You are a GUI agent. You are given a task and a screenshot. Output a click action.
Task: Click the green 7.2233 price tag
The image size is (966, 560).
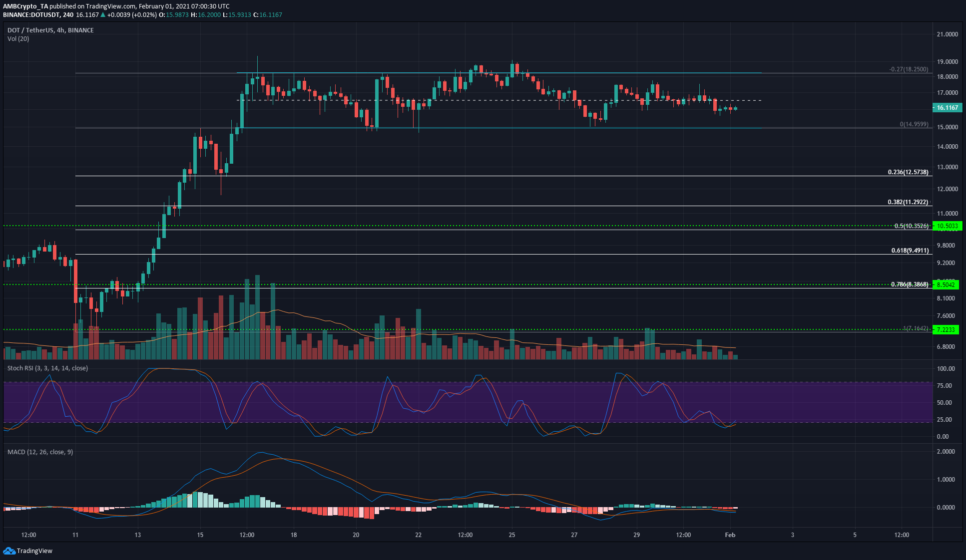(946, 329)
